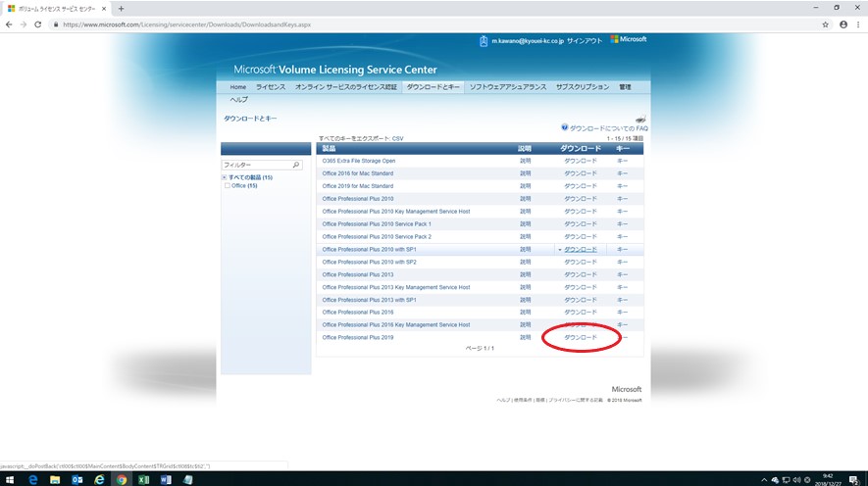Viewport: 868px width, 486px height.
Task: Open the サブスクリプション menu
Action: (583, 87)
